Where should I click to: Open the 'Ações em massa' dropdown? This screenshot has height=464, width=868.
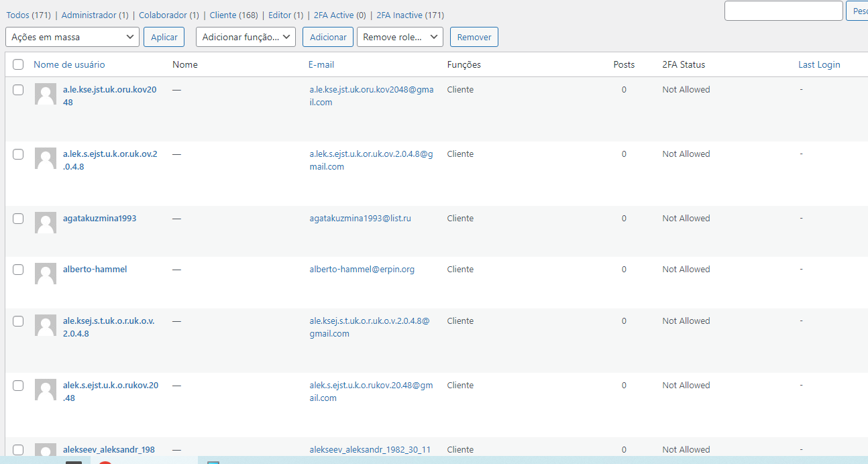pos(72,37)
